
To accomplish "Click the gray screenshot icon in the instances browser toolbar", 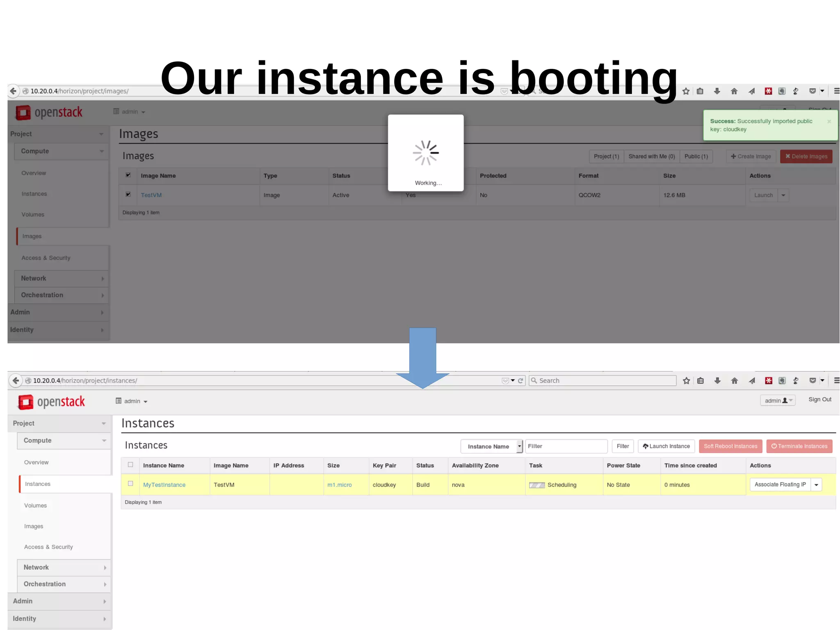I will pyautogui.click(x=782, y=380).
